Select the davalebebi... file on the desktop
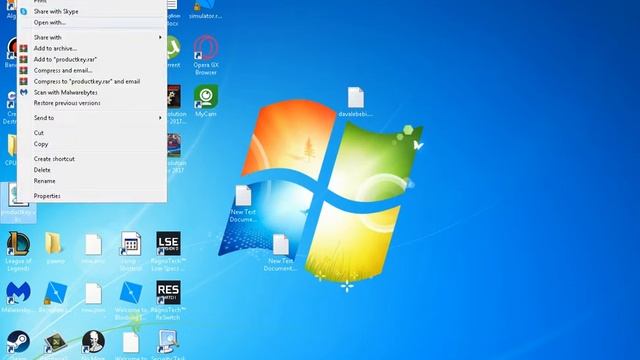The height and width of the screenshot is (360, 640). pyautogui.click(x=356, y=102)
